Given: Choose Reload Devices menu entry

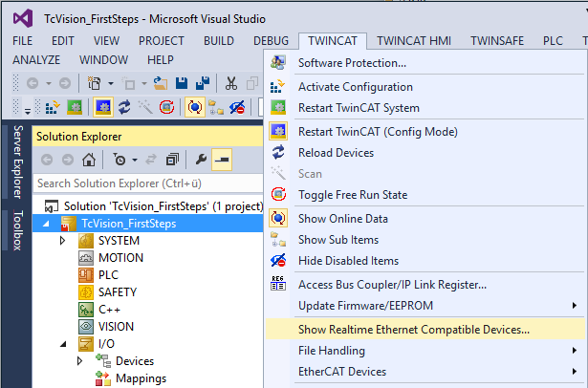Looking at the screenshot, I should click(x=425, y=153).
